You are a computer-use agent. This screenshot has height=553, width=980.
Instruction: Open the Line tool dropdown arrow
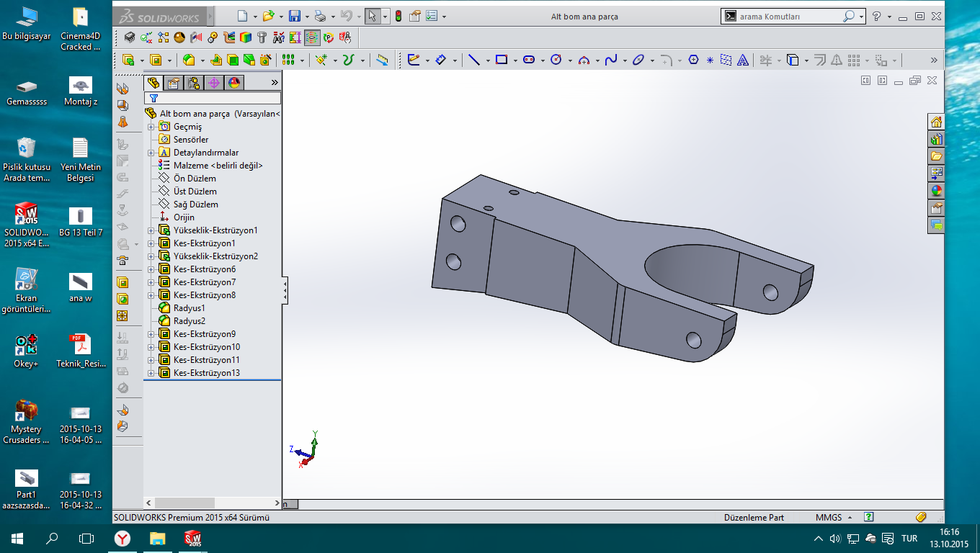[486, 61]
